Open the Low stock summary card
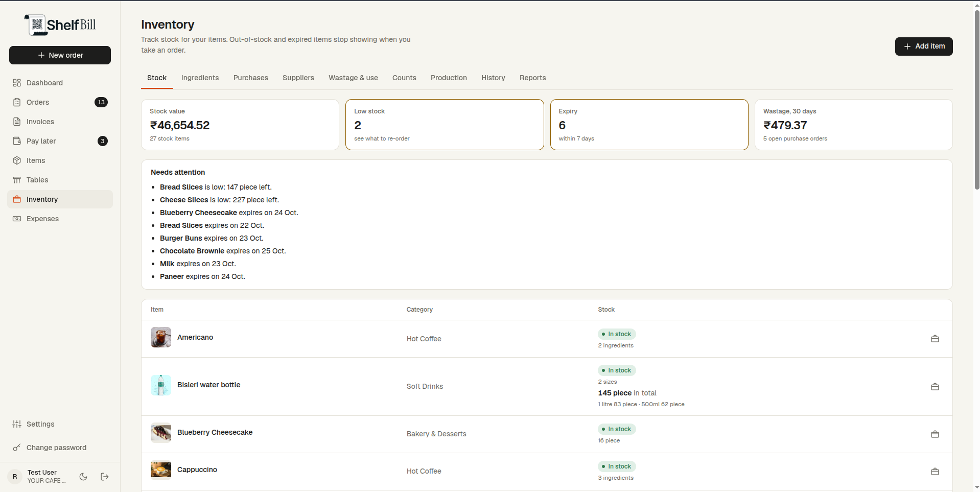Viewport: 980px width, 492px height. click(x=445, y=125)
